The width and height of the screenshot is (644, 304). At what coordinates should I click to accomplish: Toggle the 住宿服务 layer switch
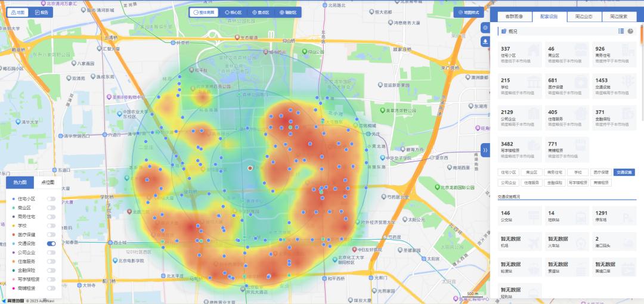pos(51,261)
